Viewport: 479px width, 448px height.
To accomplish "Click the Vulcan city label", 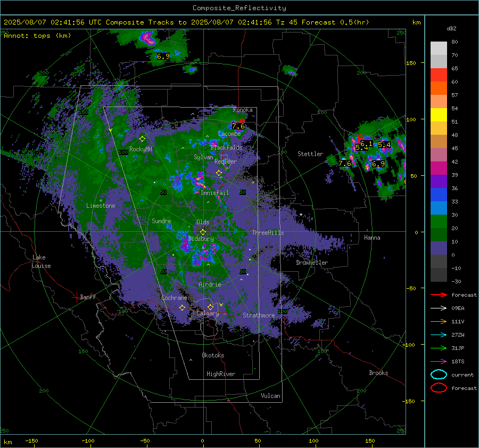I will (271, 396).
